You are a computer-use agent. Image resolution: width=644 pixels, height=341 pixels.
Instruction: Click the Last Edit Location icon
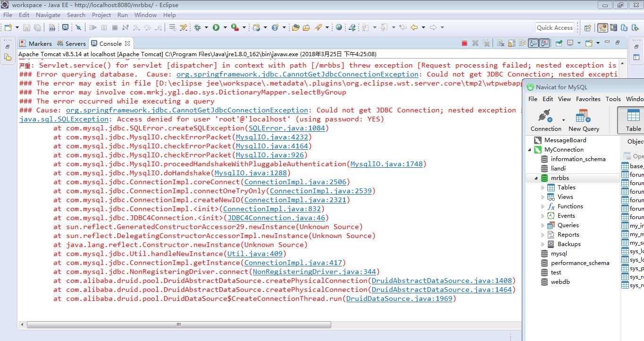tap(402, 27)
